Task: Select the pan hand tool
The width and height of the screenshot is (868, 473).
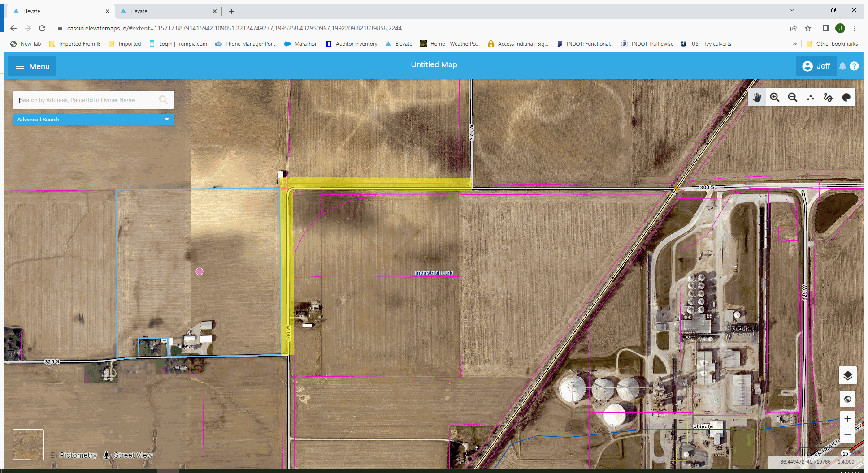Action: [x=757, y=97]
